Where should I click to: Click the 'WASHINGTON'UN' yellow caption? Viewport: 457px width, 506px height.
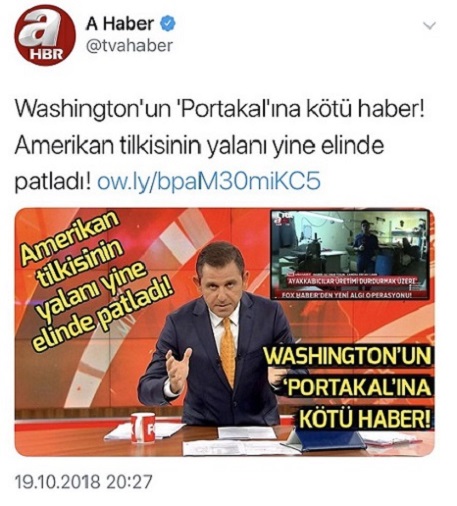coord(348,357)
